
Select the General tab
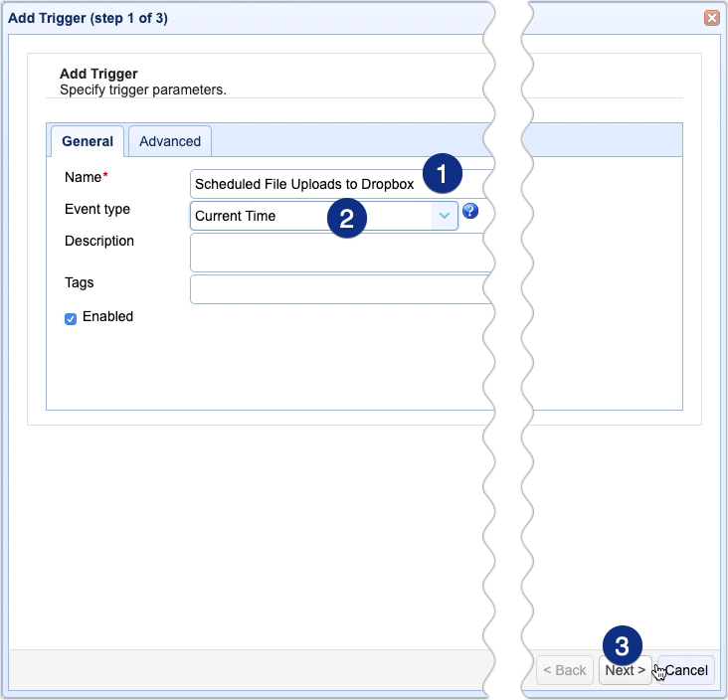(x=88, y=141)
